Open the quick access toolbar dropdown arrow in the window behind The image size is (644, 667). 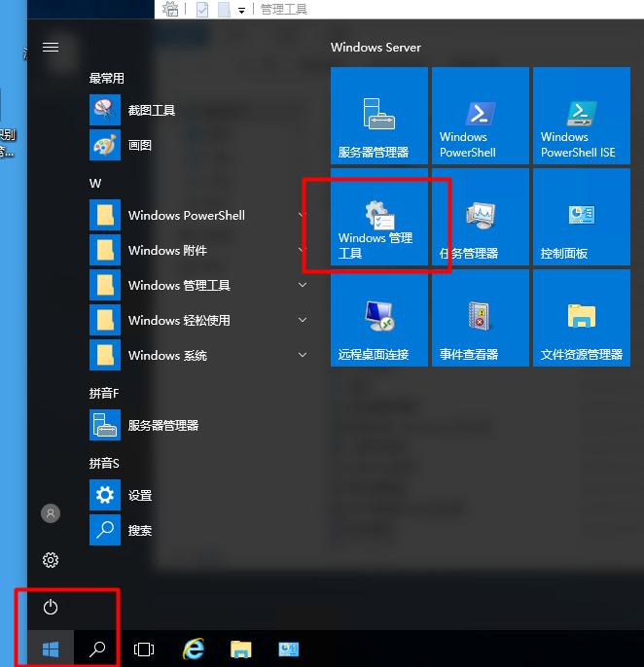click(241, 11)
